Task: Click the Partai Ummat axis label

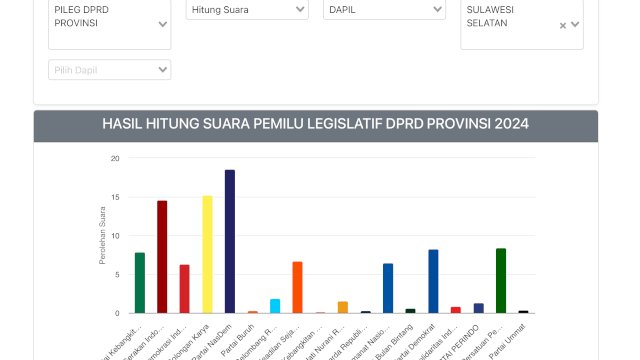Action: click(x=507, y=341)
